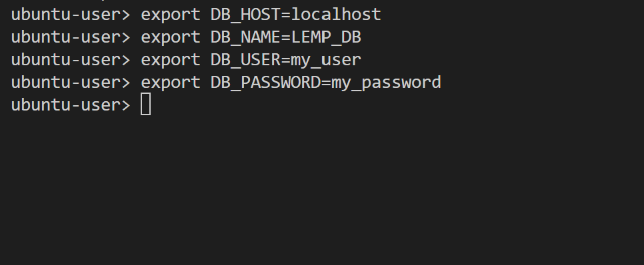Click the ubuntu-user prompt on DB_USER line
644x265 pixels.
click(x=71, y=60)
